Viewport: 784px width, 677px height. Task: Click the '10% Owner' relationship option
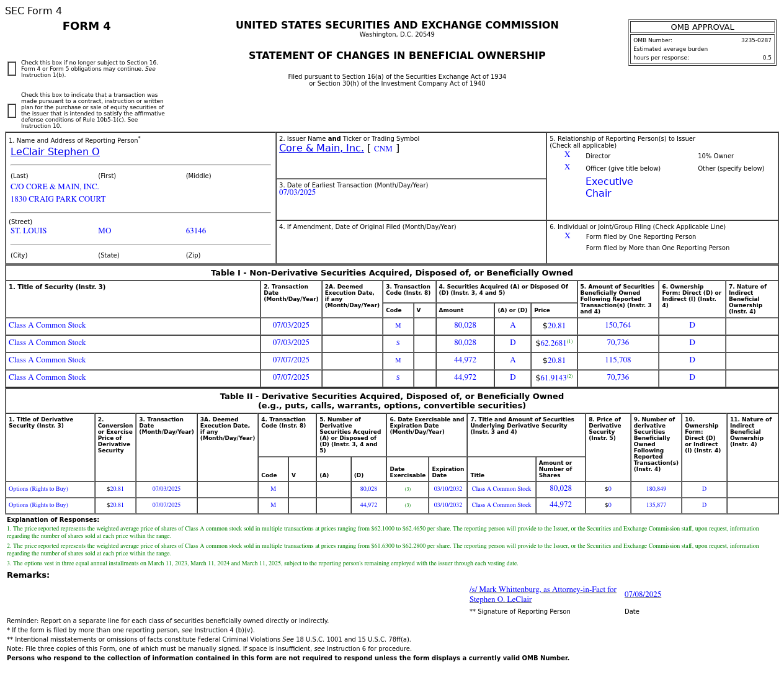click(x=716, y=156)
